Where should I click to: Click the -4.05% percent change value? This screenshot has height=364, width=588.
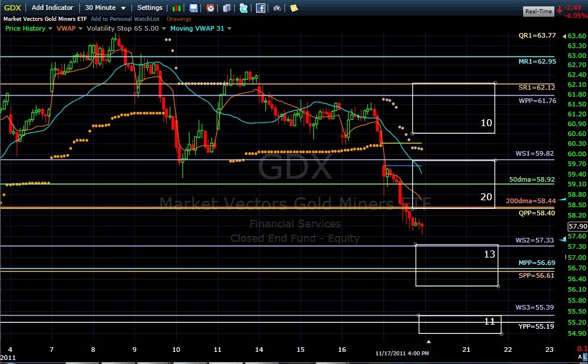click(x=576, y=16)
